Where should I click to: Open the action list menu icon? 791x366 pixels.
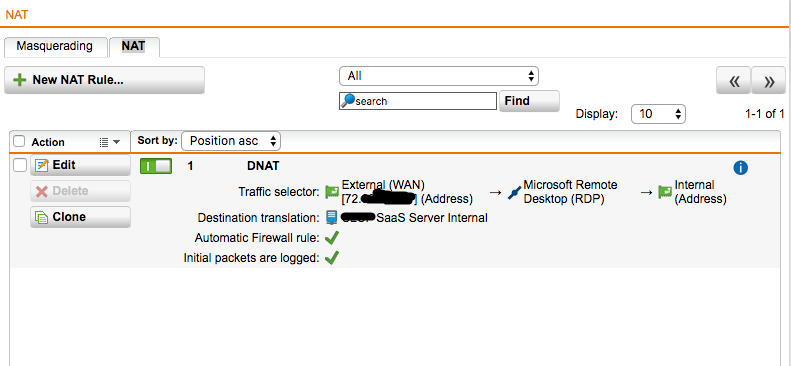[x=109, y=142]
